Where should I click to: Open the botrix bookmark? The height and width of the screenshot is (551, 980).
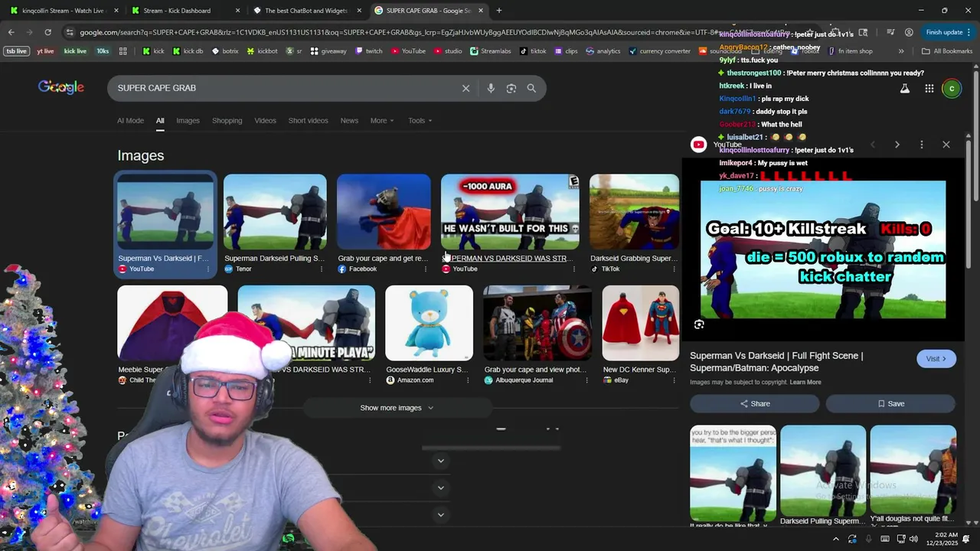[x=224, y=51]
